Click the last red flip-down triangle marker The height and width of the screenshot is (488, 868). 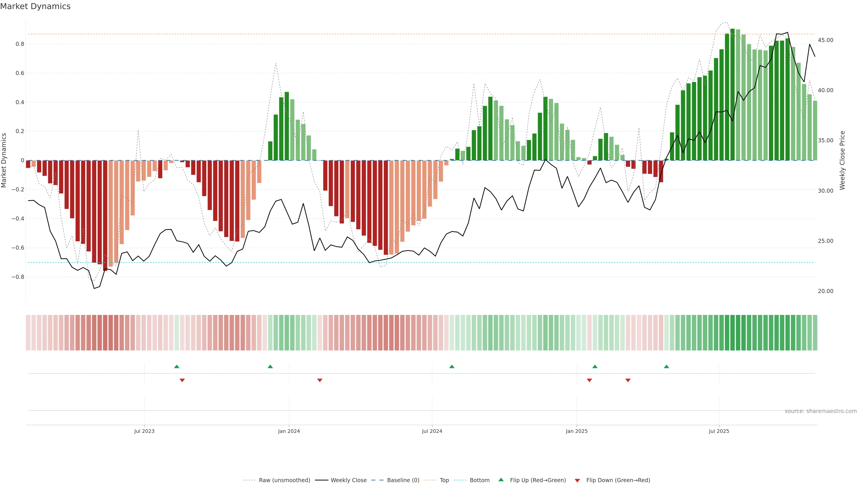[628, 380]
